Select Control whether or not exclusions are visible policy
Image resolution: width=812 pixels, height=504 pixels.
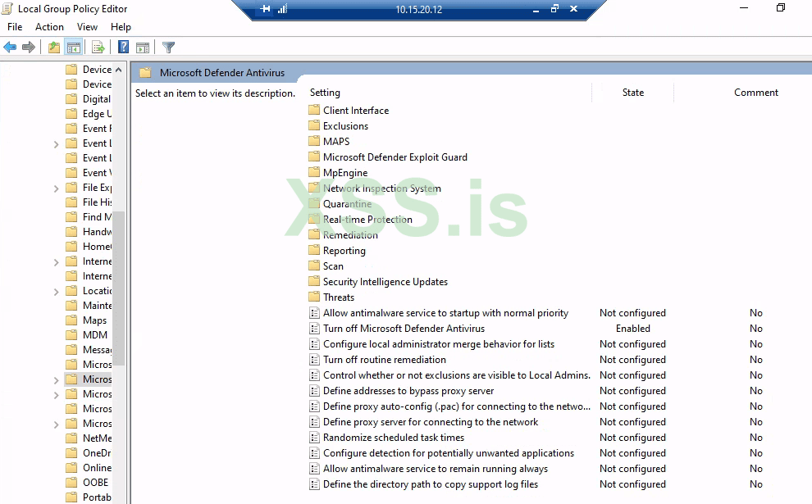457,375
